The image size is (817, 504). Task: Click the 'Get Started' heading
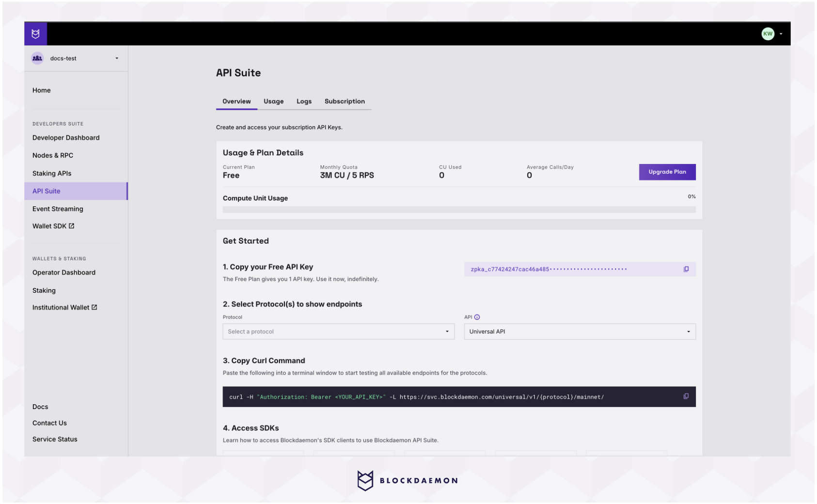coord(246,241)
